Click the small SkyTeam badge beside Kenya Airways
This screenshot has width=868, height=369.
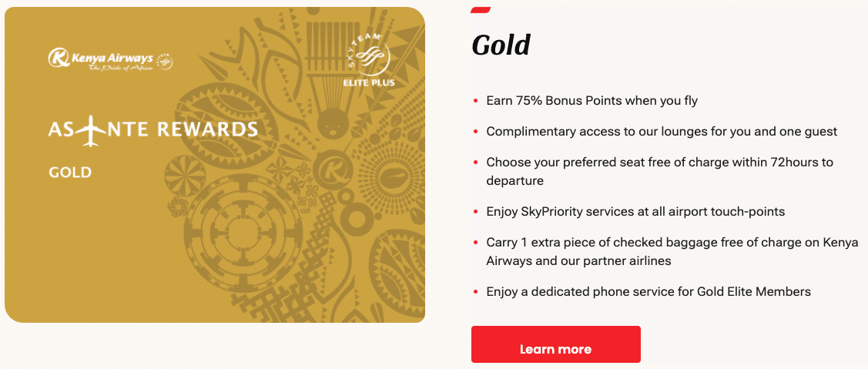165,62
